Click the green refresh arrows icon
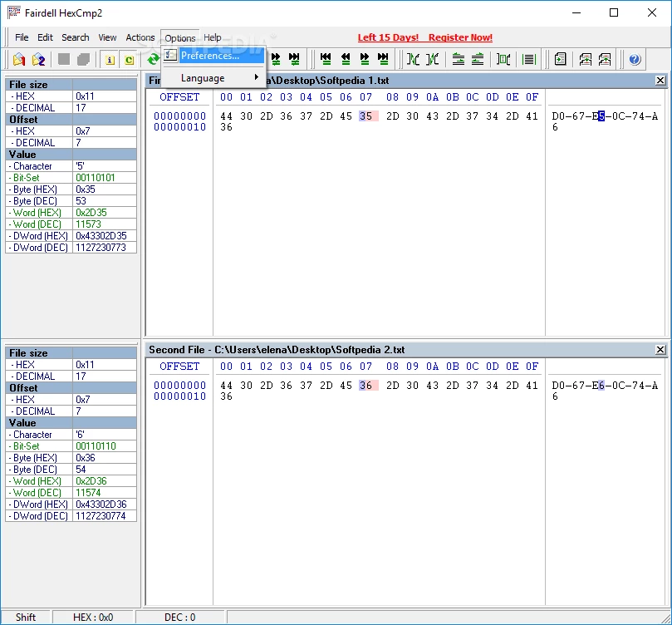The image size is (672, 625). click(x=152, y=59)
